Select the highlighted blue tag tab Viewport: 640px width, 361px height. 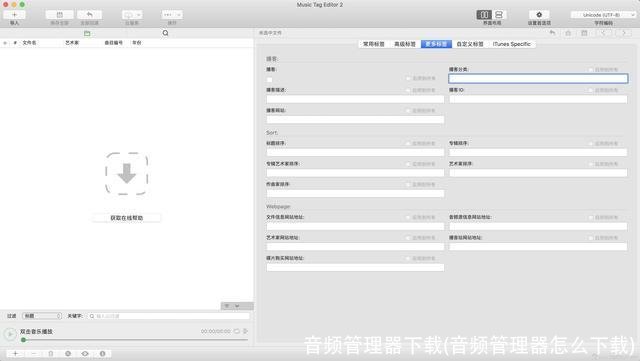pos(436,44)
